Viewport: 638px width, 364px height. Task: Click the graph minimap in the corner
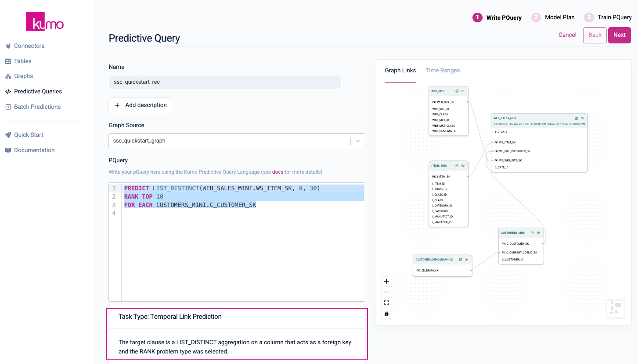[615, 308]
